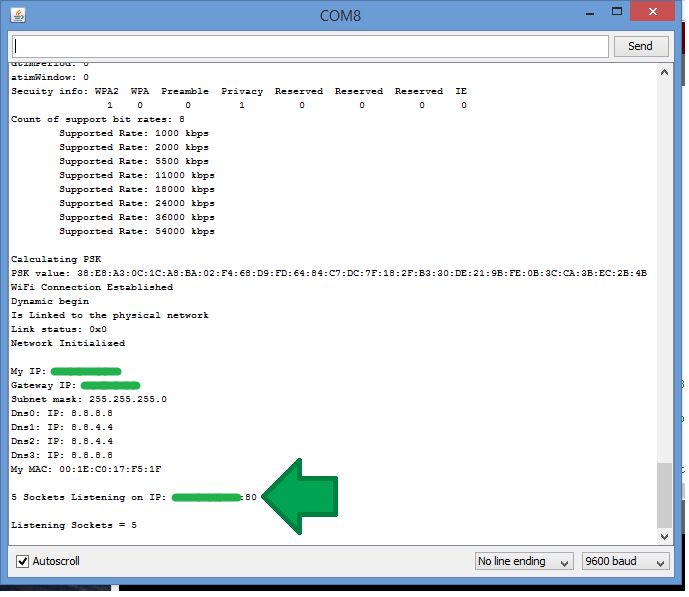This screenshot has width=689, height=597.
Task: Click the 'Gateway IP:' label
Action: (44, 385)
